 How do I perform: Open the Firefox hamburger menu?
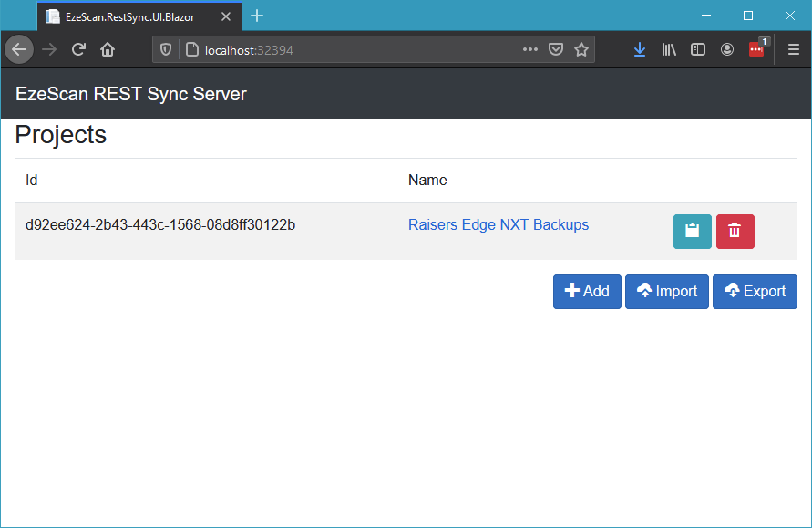coord(793,50)
